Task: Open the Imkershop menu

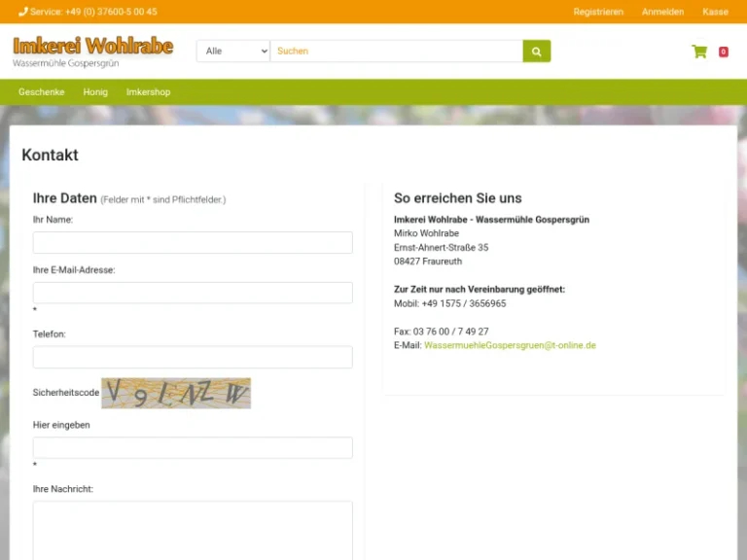Action: (148, 92)
